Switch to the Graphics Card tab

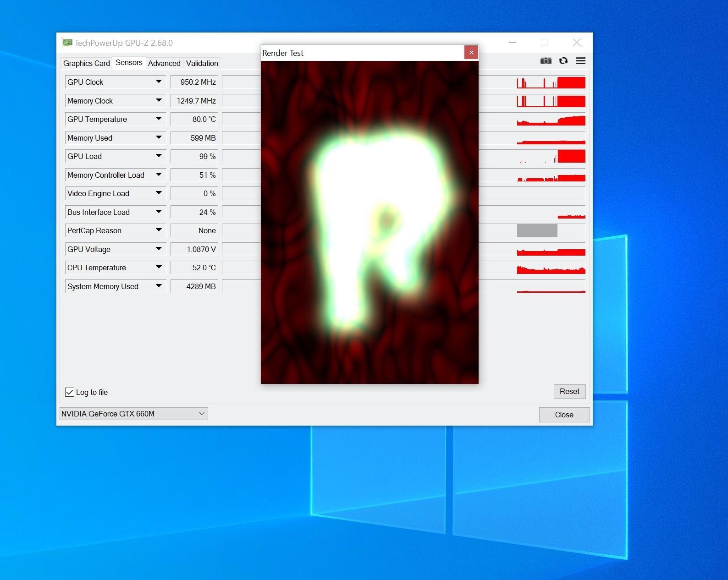point(87,63)
